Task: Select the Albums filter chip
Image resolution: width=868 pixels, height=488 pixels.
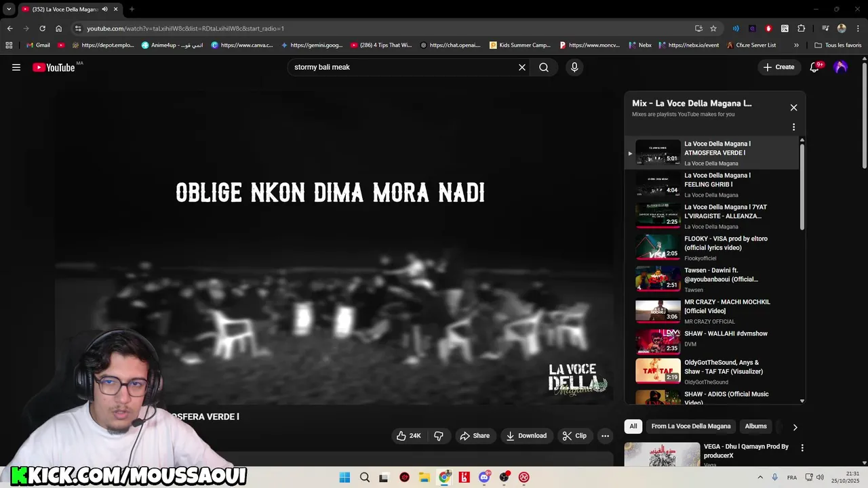Action: 755,426
